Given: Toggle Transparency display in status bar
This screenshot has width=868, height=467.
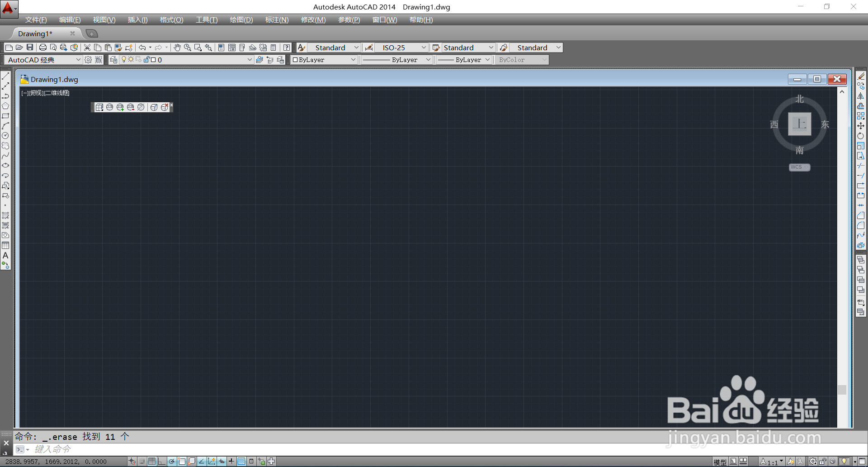Looking at the screenshot, I should point(241,462).
